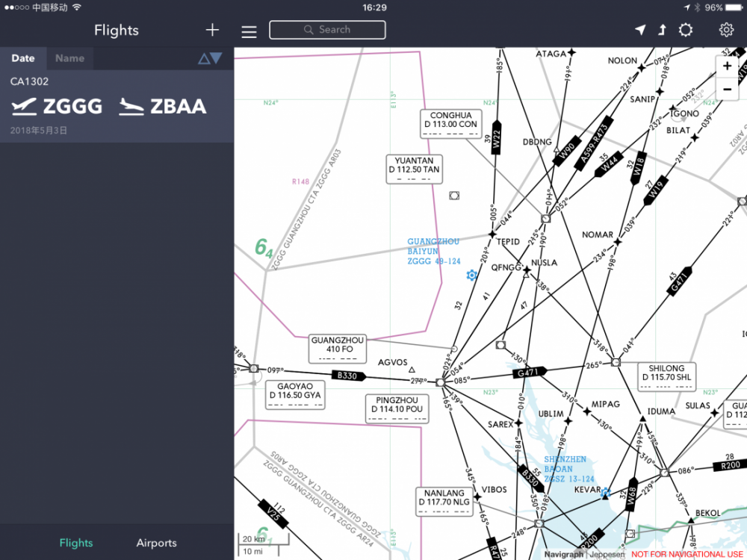
Task: Tap the W19 airway label near NOMAR
Action: point(656,190)
